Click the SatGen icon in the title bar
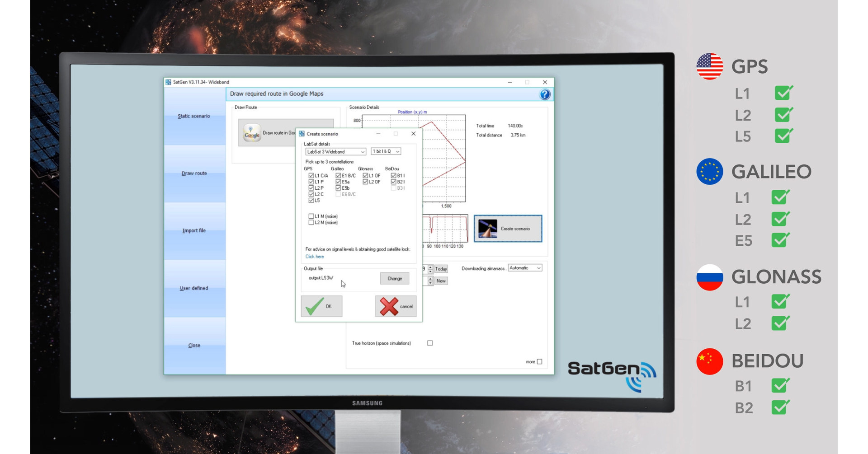This screenshot has width=868, height=454. pos(168,82)
